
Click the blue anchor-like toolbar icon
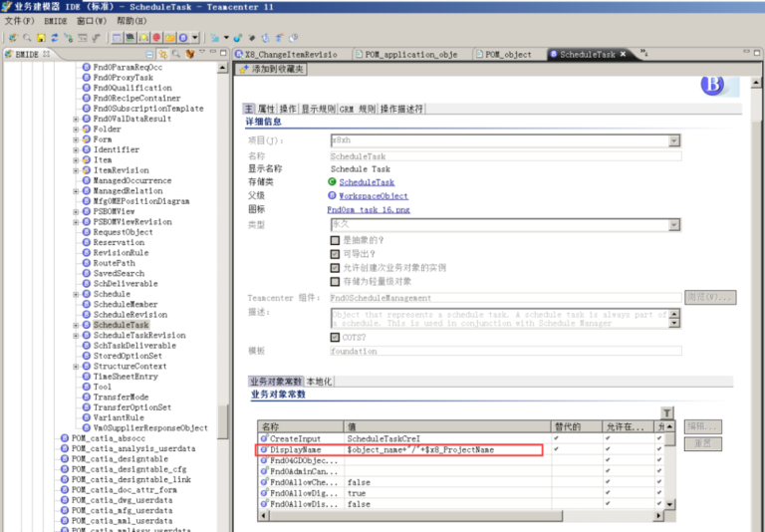click(x=266, y=38)
